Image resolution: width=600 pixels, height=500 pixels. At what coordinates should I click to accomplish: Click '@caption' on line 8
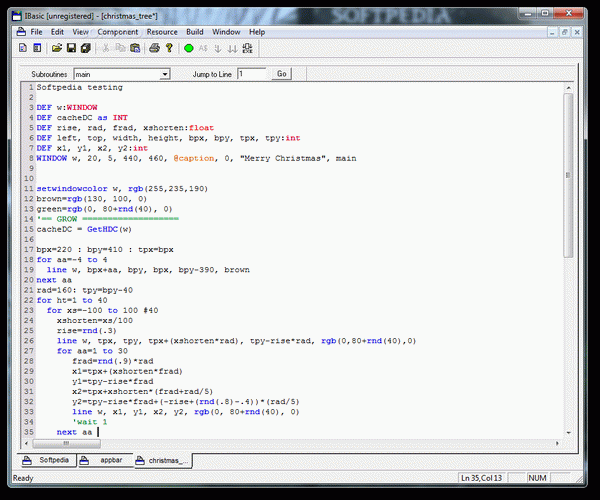click(194, 158)
